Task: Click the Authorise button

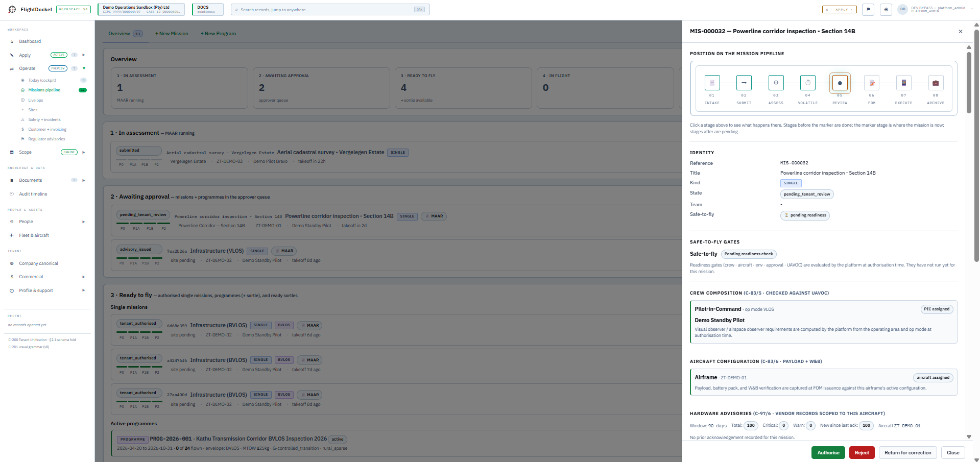Action: pyautogui.click(x=828, y=453)
